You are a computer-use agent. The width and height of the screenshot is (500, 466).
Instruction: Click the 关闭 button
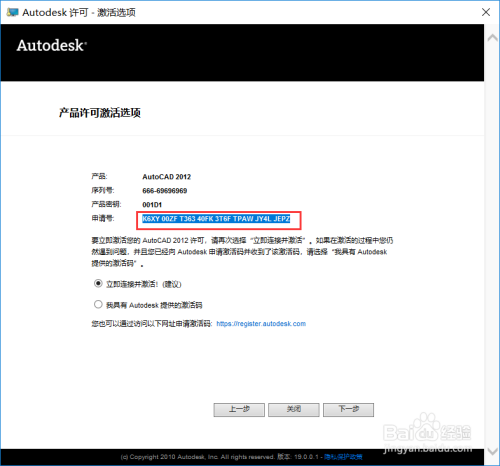294,409
